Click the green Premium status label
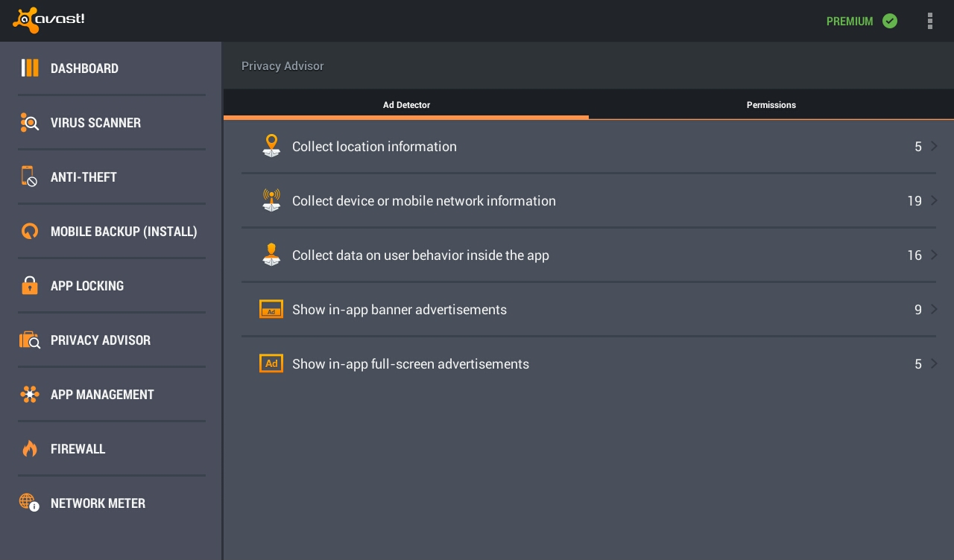This screenshot has height=560, width=954. (849, 22)
